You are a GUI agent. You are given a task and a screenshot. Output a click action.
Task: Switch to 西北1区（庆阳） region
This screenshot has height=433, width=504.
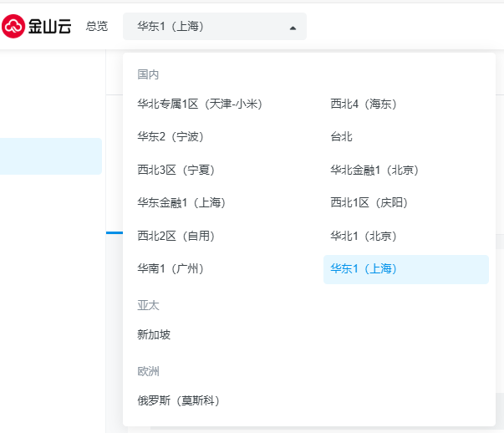[x=369, y=202]
